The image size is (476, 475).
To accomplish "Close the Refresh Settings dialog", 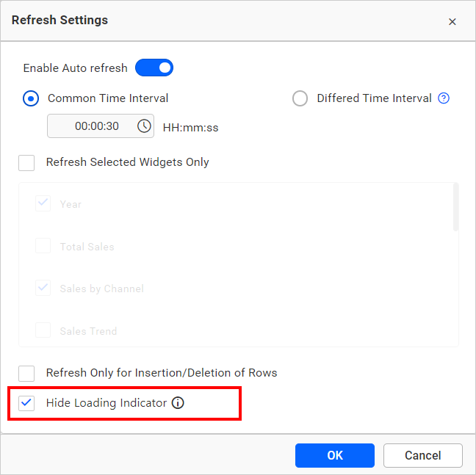I will click(x=452, y=21).
